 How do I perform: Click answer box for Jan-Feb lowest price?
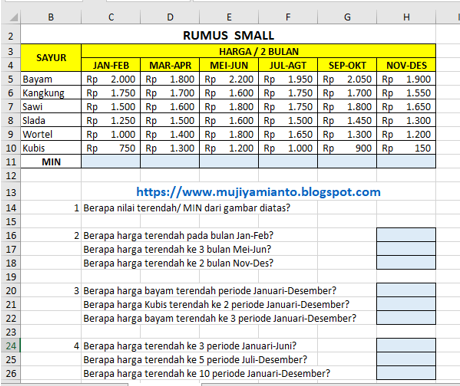tap(406, 235)
